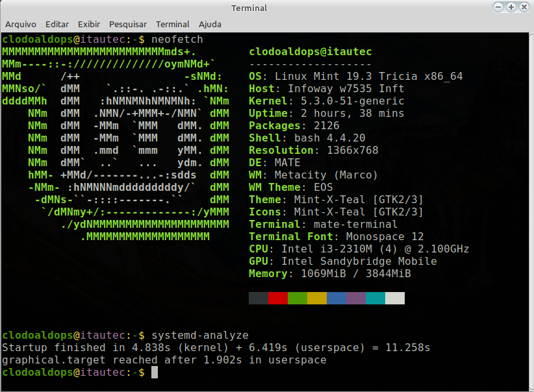The image size is (534, 392).
Task: Click the 'neofetch' command text
Action: 177,40
